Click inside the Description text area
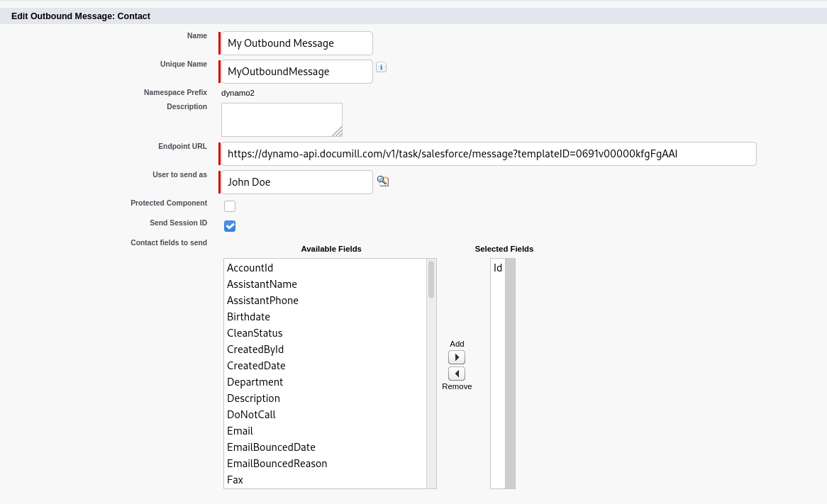This screenshot has width=827, height=504. [282, 119]
